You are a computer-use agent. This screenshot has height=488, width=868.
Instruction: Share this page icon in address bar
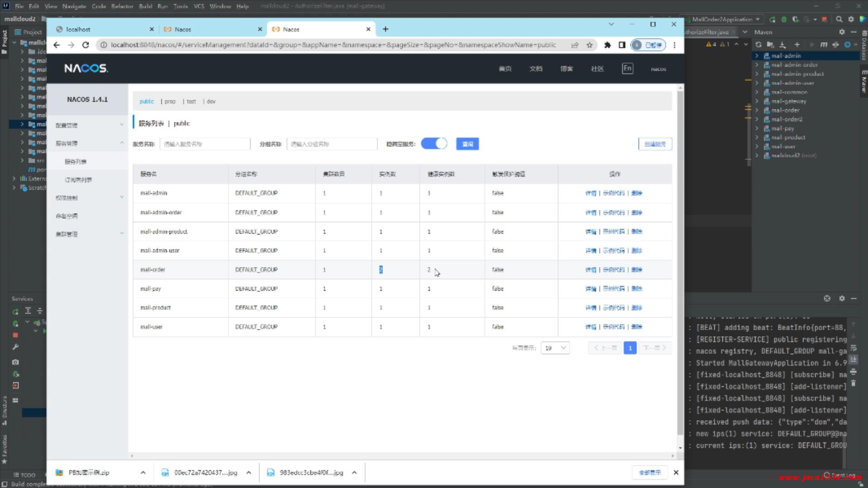[x=575, y=45]
